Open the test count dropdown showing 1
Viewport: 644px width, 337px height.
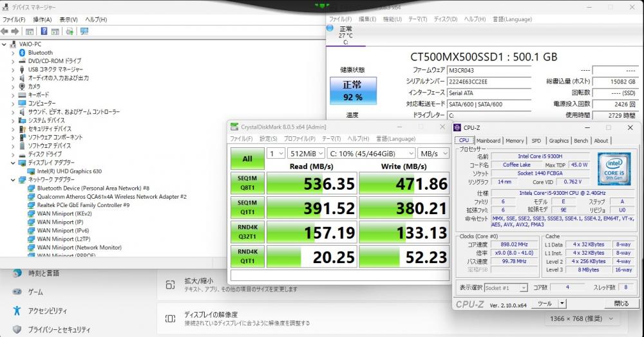[276, 153]
